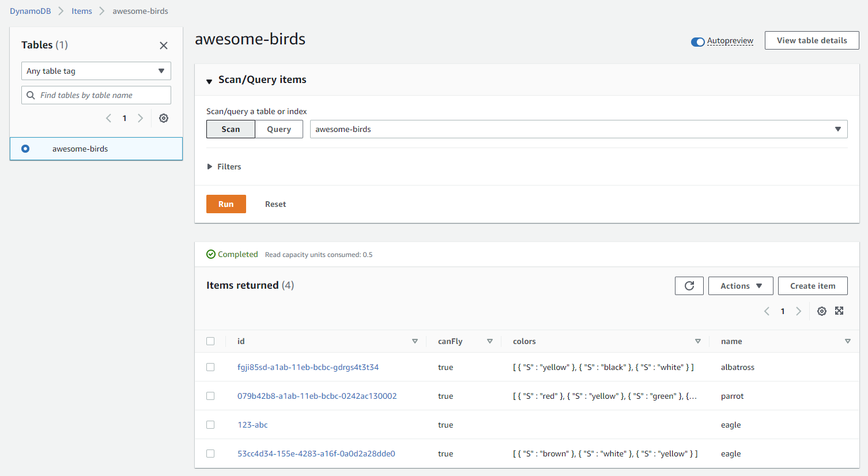Viewport: 868px width, 476px height.
Task: Click the parrot name cell
Action: point(732,396)
